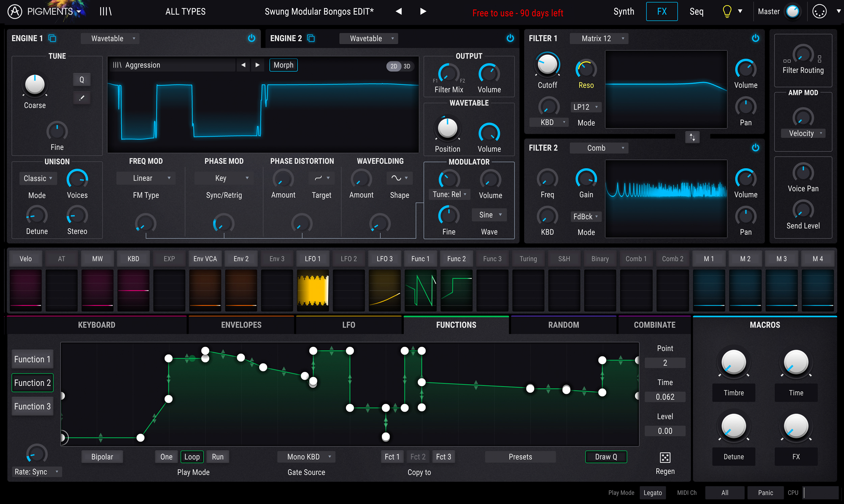This screenshot has width=844, height=504.
Task: Click the lightbulb tips icon
Action: [727, 11]
